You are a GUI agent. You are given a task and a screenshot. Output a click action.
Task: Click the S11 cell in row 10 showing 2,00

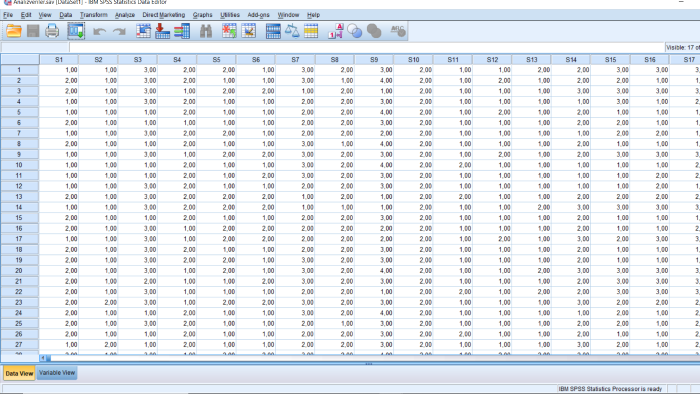click(453, 165)
